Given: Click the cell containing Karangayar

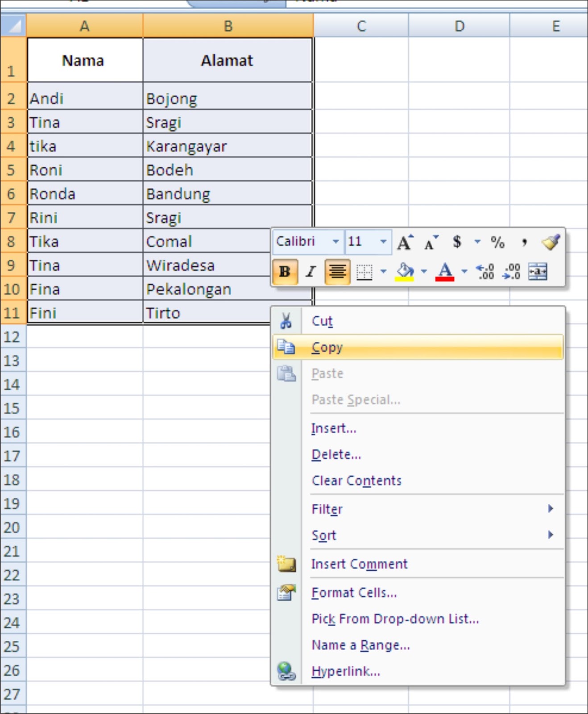Looking at the screenshot, I should point(228,145).
